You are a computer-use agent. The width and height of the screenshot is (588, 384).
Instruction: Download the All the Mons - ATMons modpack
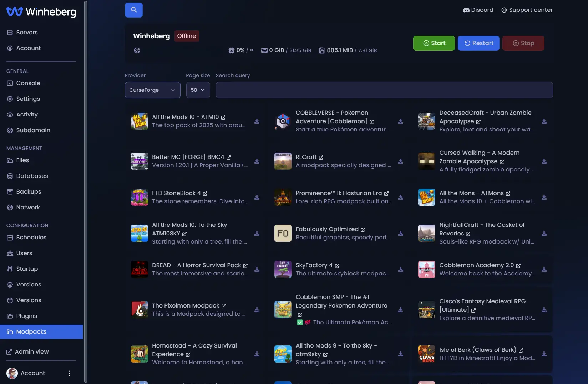(544, 197)
